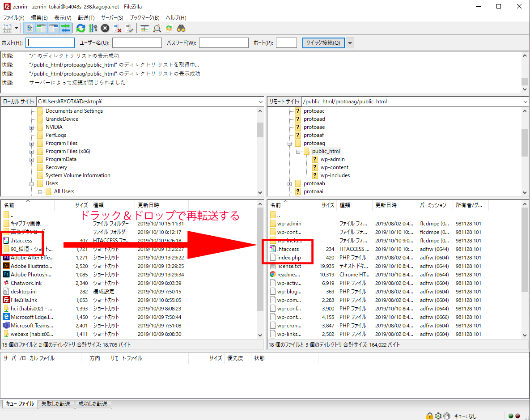
Task: Click the クイック接続(Q) button
Action: click(x=323, y=43)
